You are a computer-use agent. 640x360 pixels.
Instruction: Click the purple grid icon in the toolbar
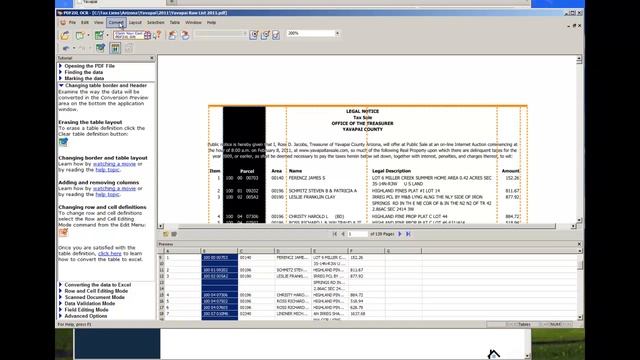tap(148, 36)
